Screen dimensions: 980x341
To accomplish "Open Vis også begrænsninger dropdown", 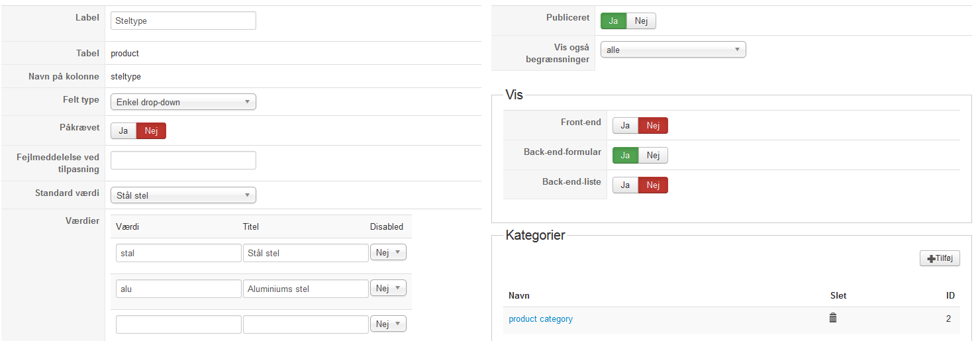I will (x=673, y=50).
